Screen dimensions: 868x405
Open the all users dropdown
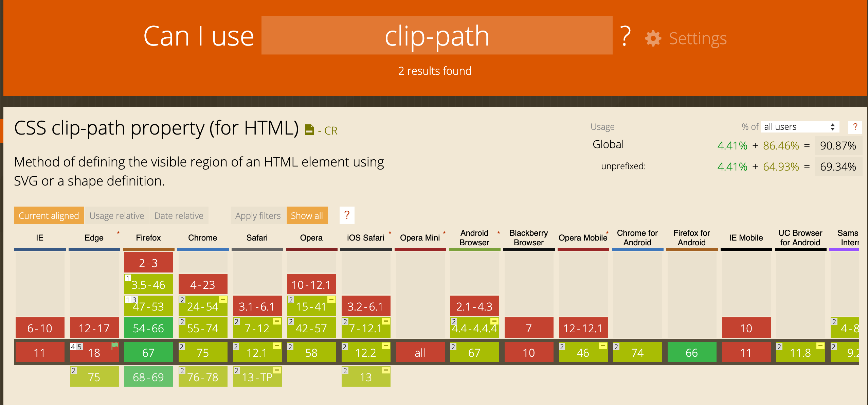tap(799, 127)
